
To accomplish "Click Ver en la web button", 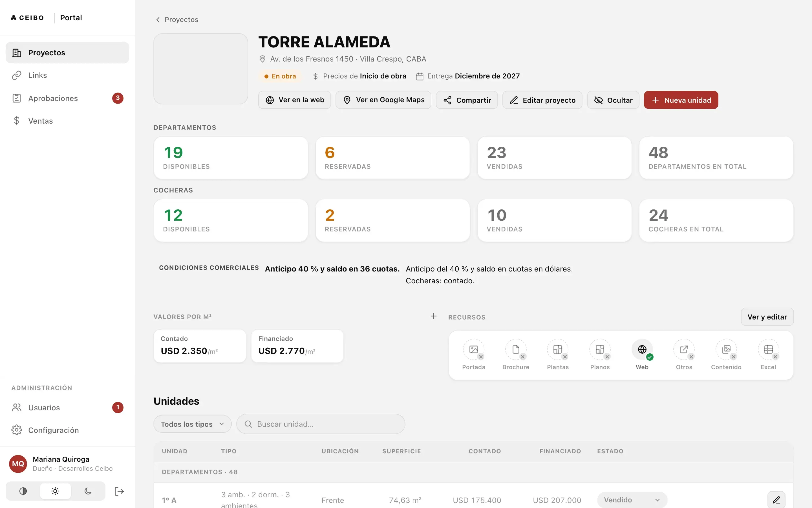I will click(294, 100).
